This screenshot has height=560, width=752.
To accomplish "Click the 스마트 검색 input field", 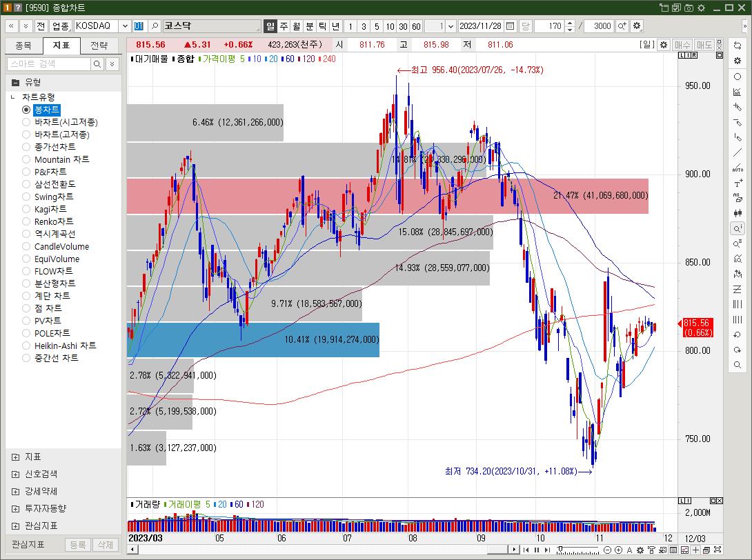I will (49, 63).
